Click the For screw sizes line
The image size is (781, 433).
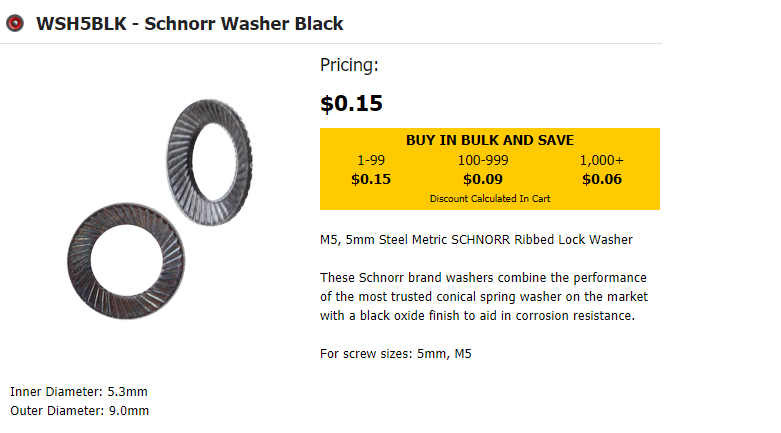(x=395, y=354)
